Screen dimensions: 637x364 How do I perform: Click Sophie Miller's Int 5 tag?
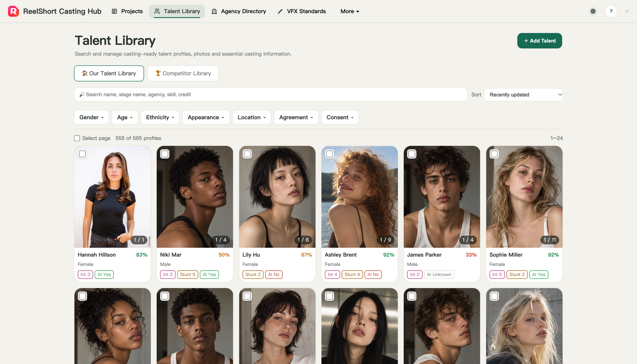pyautogui.click(x=497, y=274)
